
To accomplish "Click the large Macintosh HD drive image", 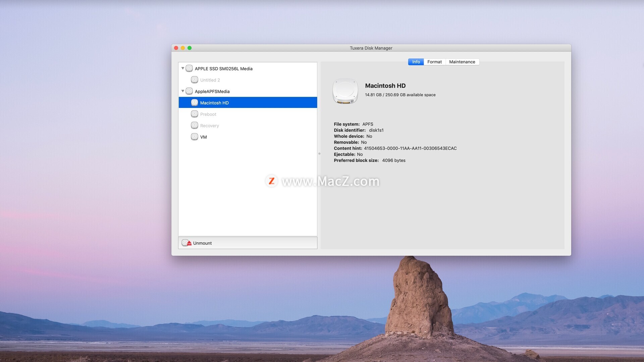I will [x=345, y=91].
